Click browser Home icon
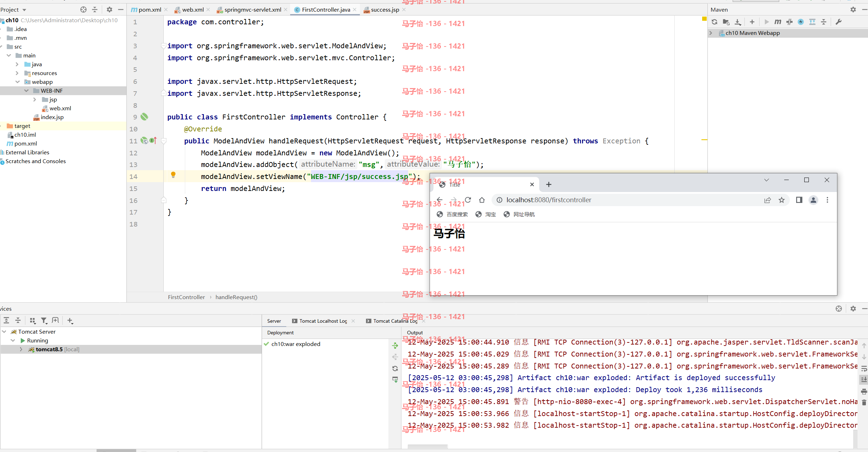Screen dimensions: 868x452 [x=482, y=200]
